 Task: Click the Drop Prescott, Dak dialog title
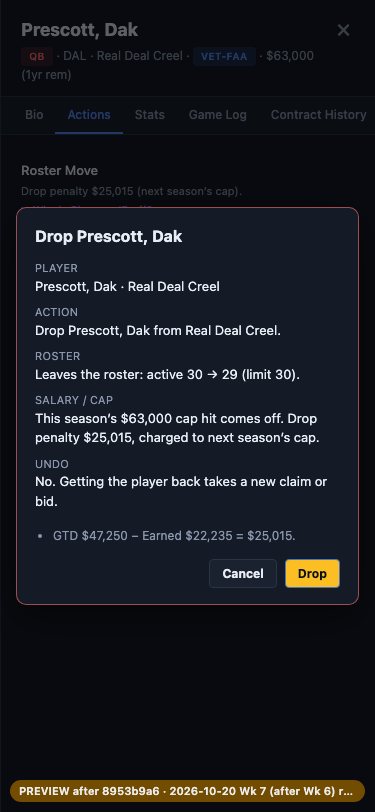[109, 237]
